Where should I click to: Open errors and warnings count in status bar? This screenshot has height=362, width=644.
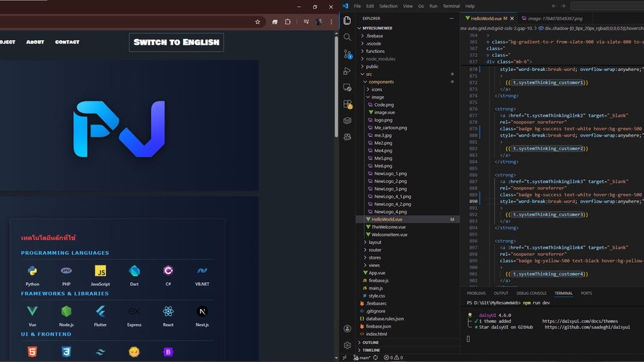(x=393, y=358)
